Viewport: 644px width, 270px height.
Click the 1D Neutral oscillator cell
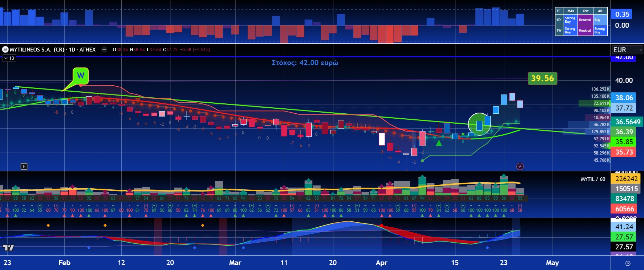[585, 20]
